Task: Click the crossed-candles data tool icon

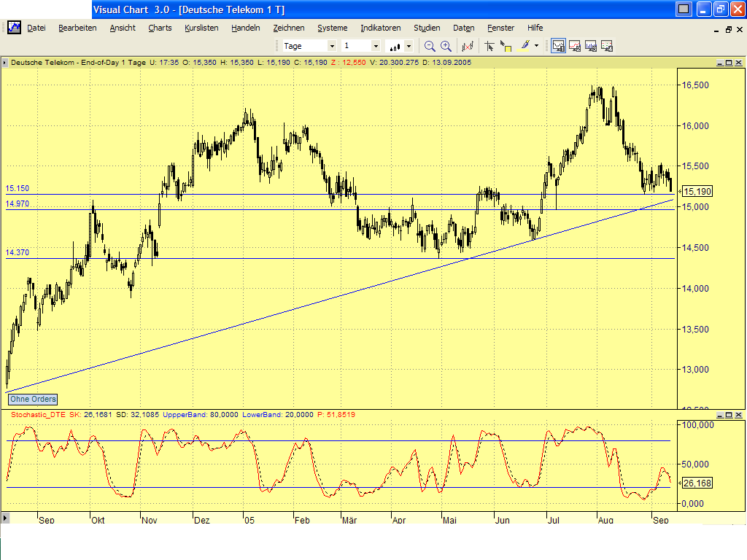Action: pos(468,45)
